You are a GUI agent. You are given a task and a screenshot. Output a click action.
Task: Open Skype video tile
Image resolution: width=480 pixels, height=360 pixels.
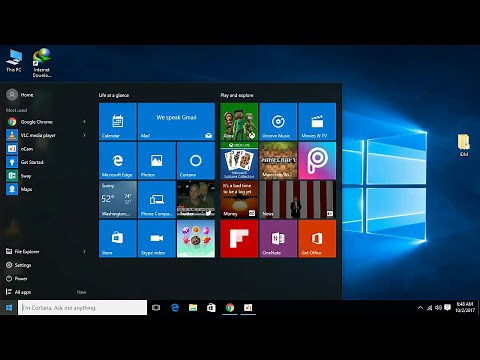157,238
